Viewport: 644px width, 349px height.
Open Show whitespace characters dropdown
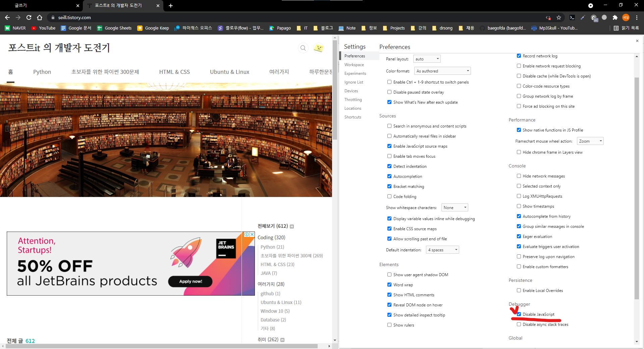click(454, 208)
